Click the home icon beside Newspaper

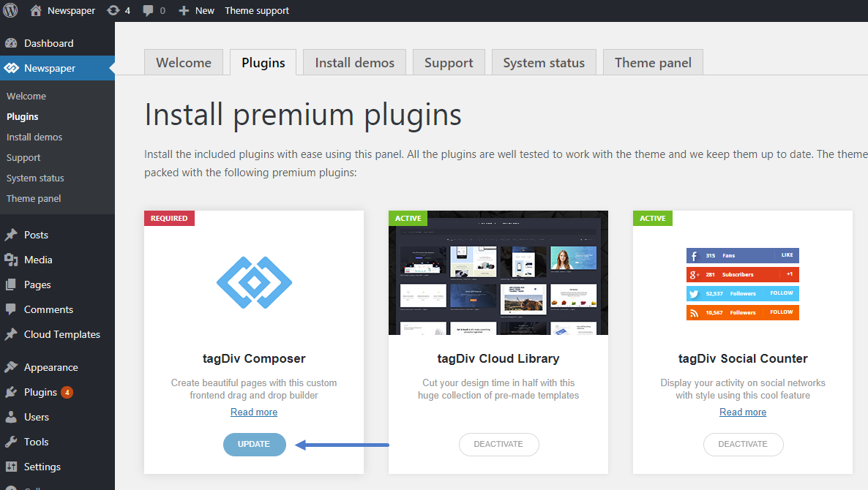pyautogui.click(x=36, y=10)
